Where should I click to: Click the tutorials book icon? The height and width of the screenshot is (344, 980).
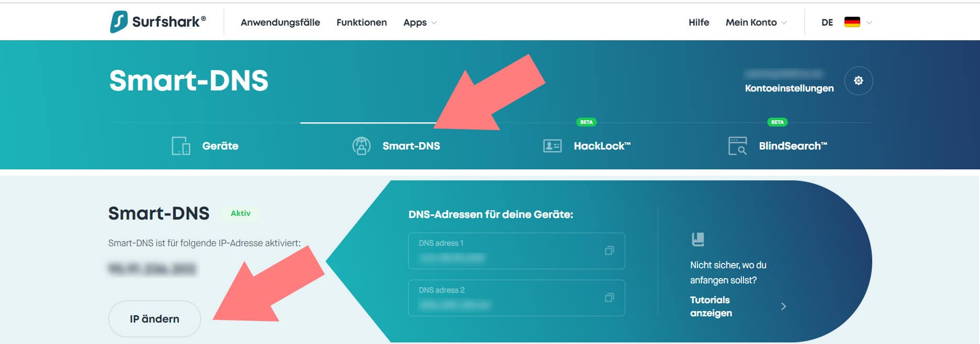[x=698, y=239]
